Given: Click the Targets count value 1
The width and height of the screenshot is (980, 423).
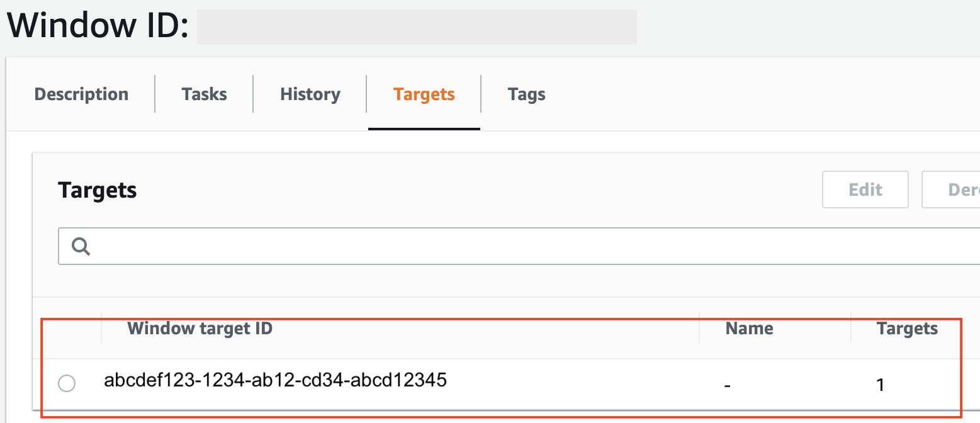Looking at the screenshot, I should click(x=881, y=383).
